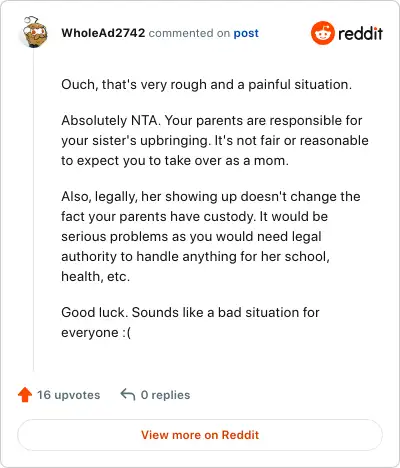Click the View more on Reddit button
The width and height of the screenshot is (400, 468).
click(200, 435)
